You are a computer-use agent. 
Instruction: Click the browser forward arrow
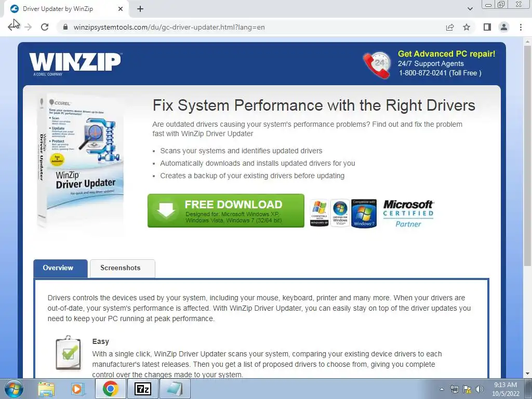pyautogui.click(x=28, y=27)
